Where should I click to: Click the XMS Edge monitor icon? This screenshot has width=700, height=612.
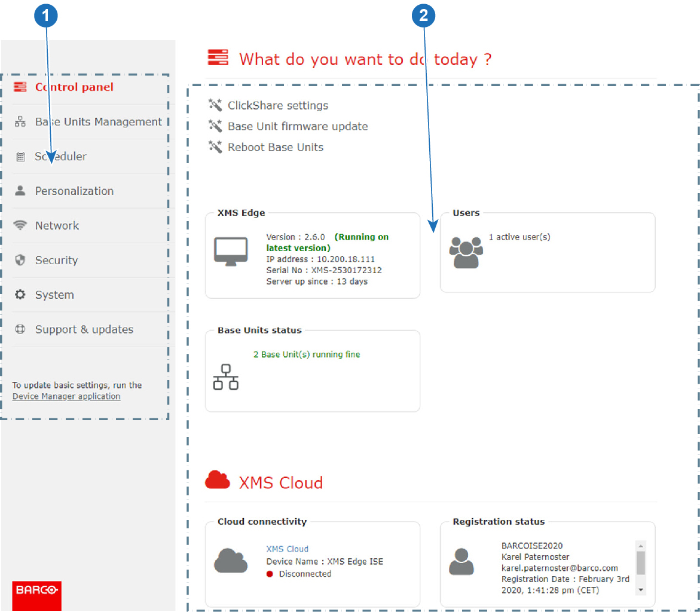231,252
